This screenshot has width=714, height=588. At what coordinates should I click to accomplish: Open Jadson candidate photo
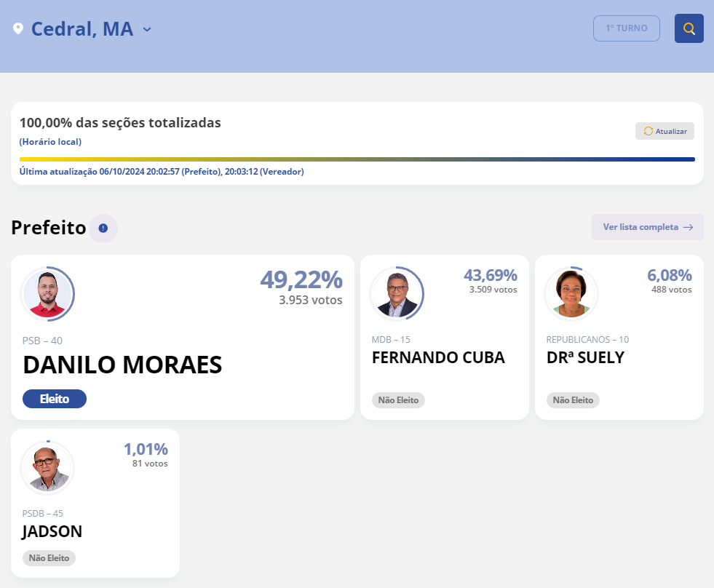click(47, 468)
